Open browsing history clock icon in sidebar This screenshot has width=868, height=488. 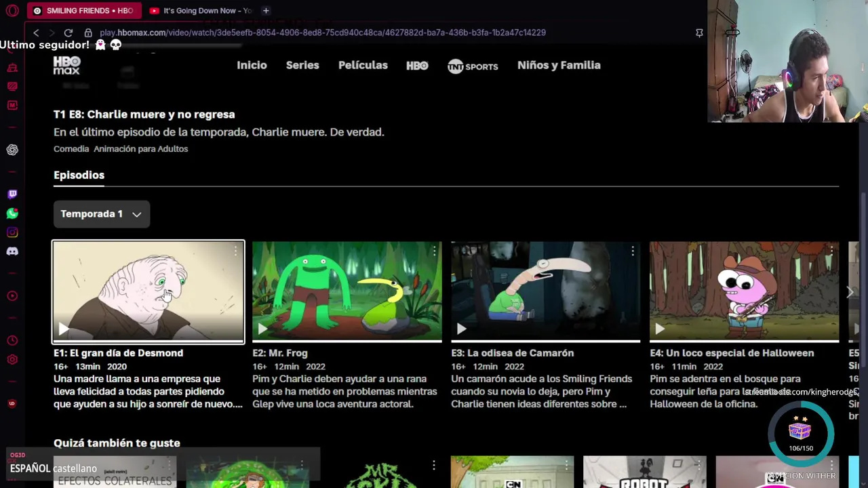point(12,341)
